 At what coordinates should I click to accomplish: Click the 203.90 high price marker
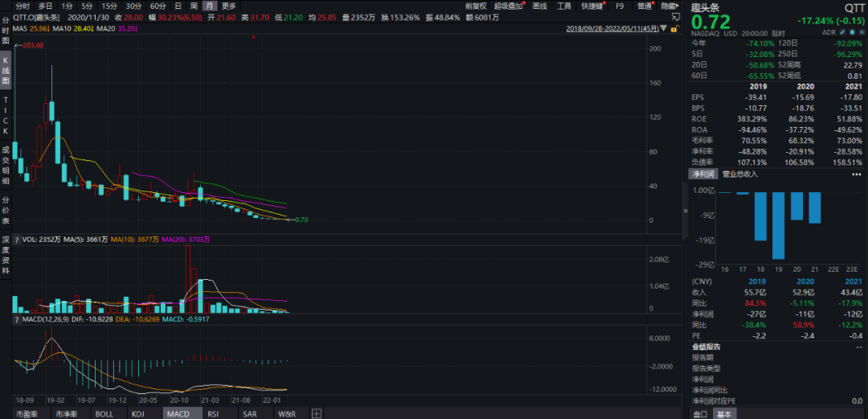[x=33, y=45]
